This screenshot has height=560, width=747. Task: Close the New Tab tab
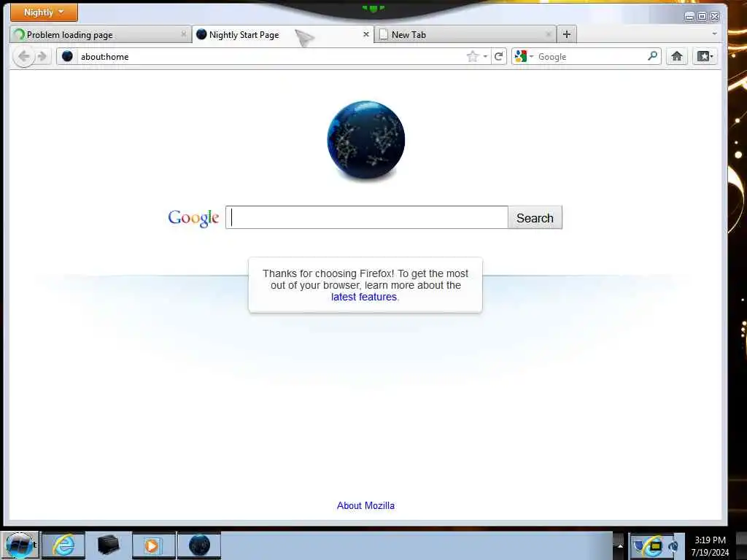tap(549, 34)
